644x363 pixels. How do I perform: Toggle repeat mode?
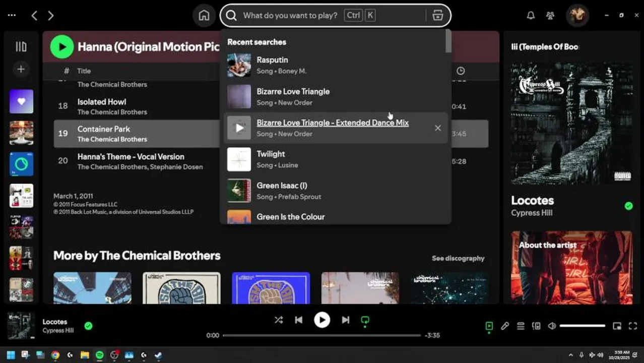pos(365,320)
